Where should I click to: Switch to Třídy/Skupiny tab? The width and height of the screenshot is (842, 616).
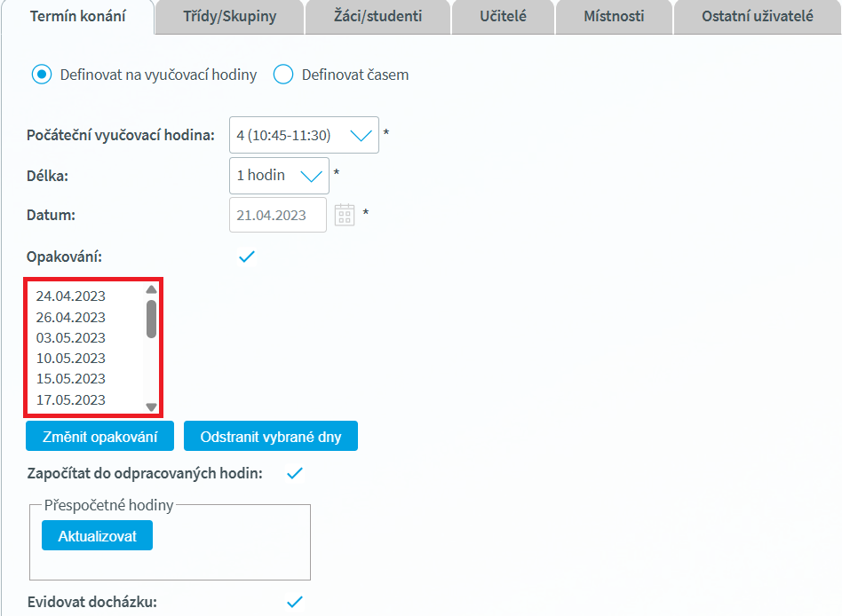[229, 17]
